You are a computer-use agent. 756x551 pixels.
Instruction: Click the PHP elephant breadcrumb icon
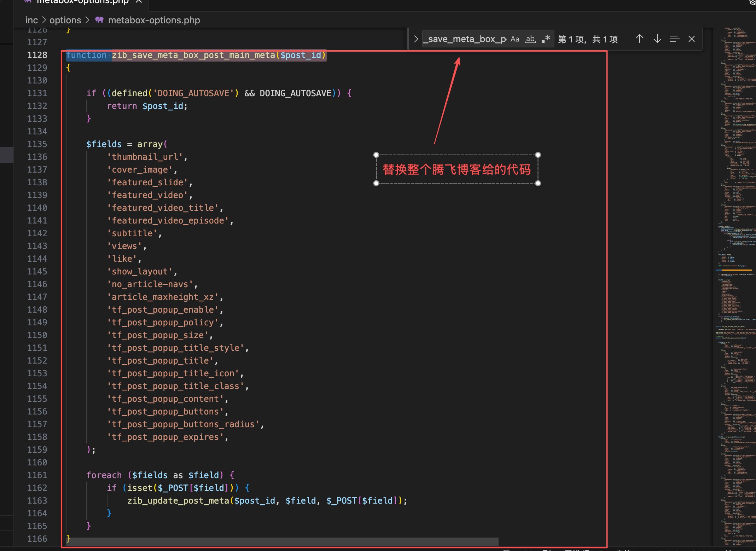[x=99, y=20]
